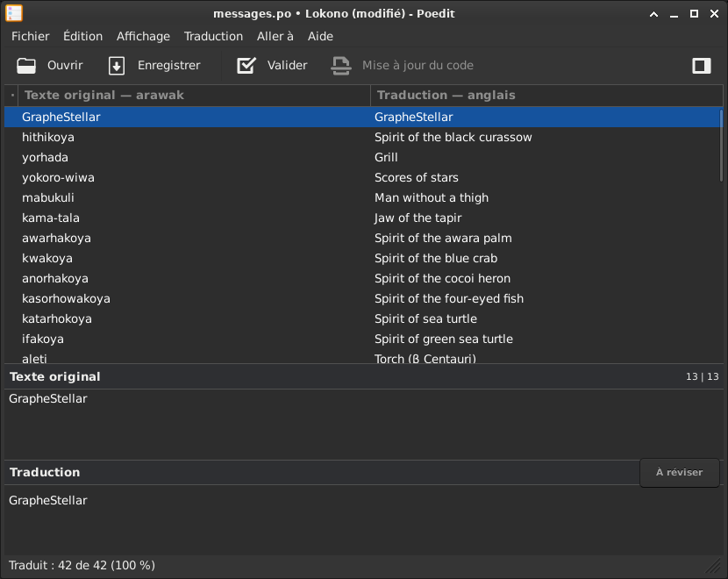
Task: Toggle the À réviser button
Action: coord(679,473)
